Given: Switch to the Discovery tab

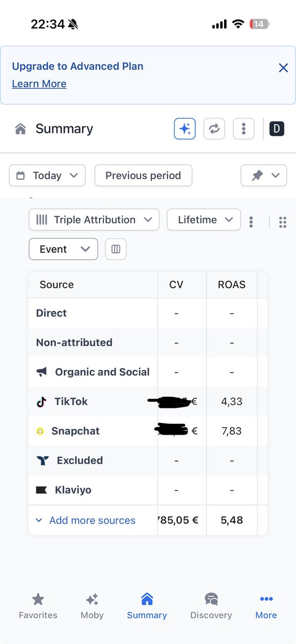Looking at the screenshot, I should pyautogui.click(x=211, y=606).
